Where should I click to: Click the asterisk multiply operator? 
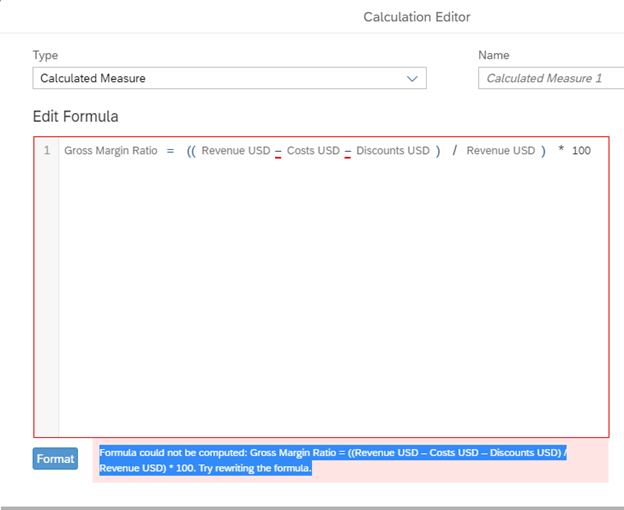coord(561,149)
